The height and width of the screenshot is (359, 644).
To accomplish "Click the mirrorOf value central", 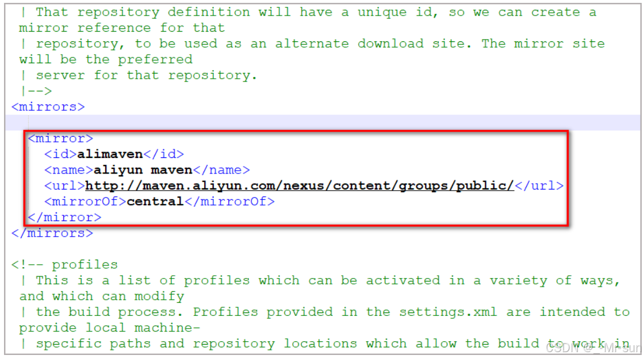I will point(155,202).
